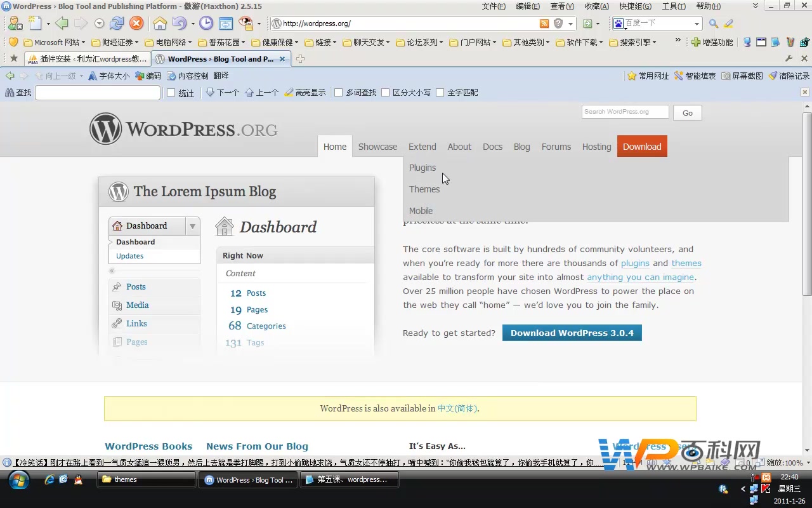Open address bar dropdown arrow
This screenshot has width=812, height=508.
click(571, 23)
